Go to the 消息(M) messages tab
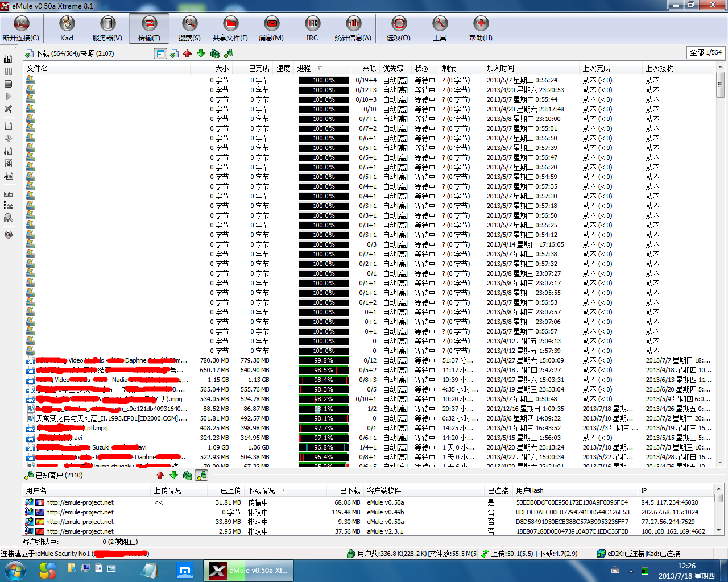The height and width of the screenshot is (582, 728). coord(271,28)
